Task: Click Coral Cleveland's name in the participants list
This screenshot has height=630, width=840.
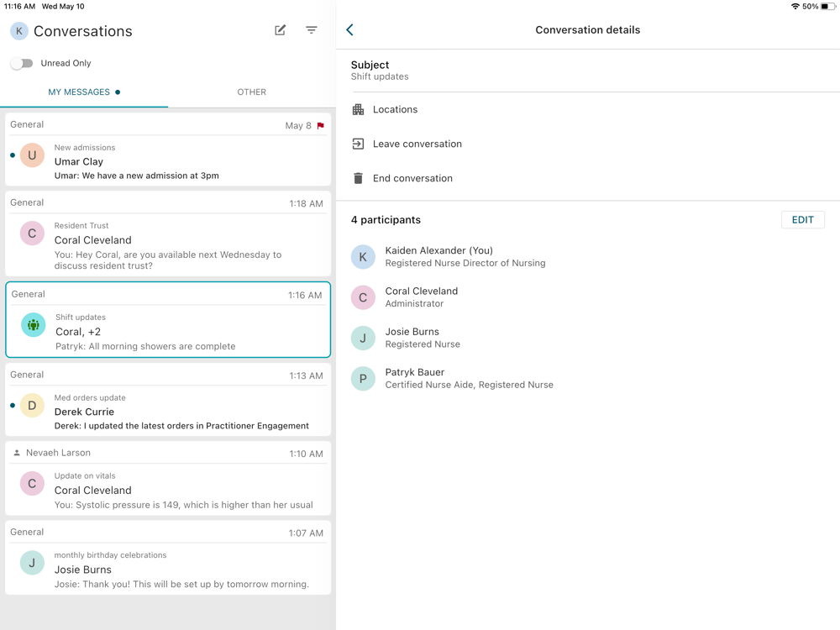Action: 422,291
